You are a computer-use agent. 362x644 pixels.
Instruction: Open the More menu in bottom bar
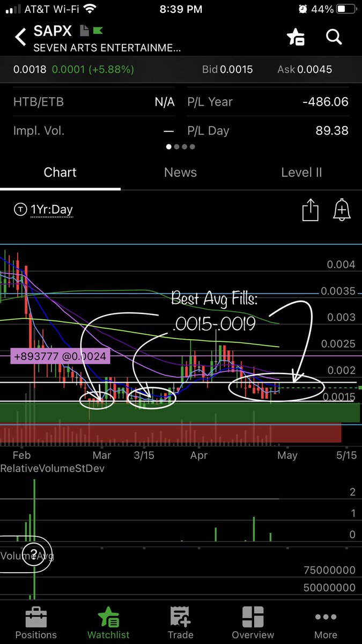coord(326,623)
